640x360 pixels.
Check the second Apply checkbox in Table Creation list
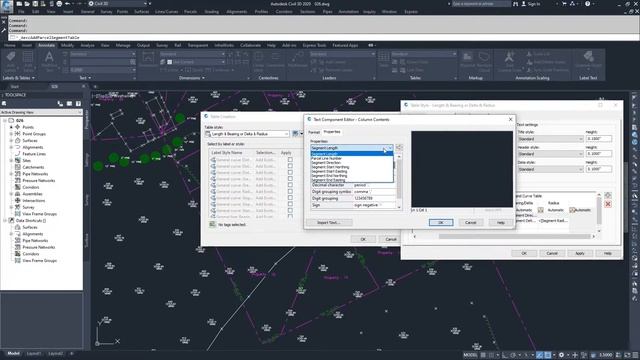290,166
